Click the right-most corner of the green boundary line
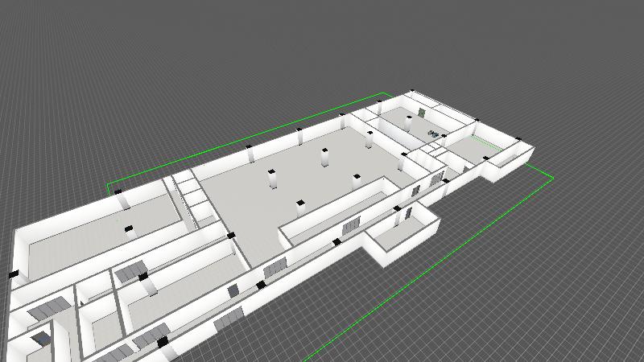This screenshot has width=644, height=362. click(553, 177)
